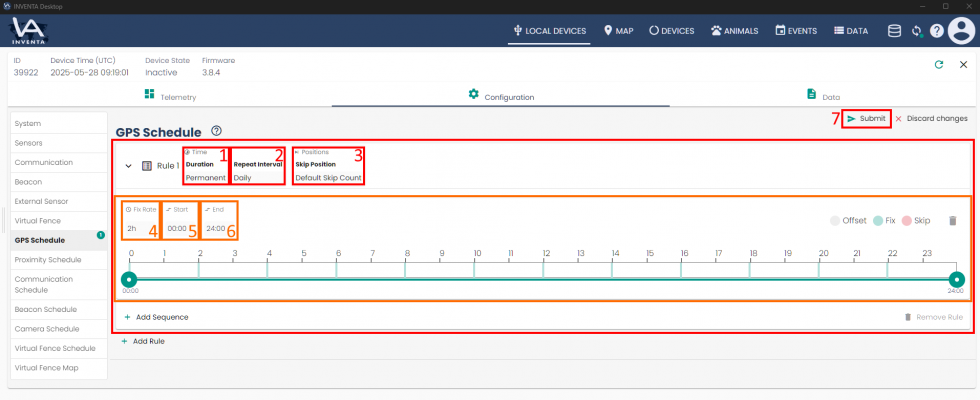The width and height of the screenshot is (980, 400).
Task: Click the Submit button
Action: (x=866, y=118)
